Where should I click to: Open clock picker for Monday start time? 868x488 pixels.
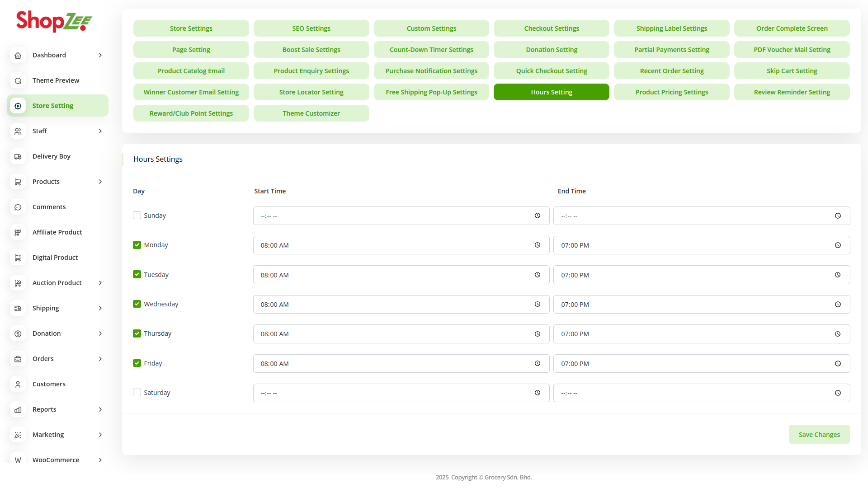click(x=538, y=245)
